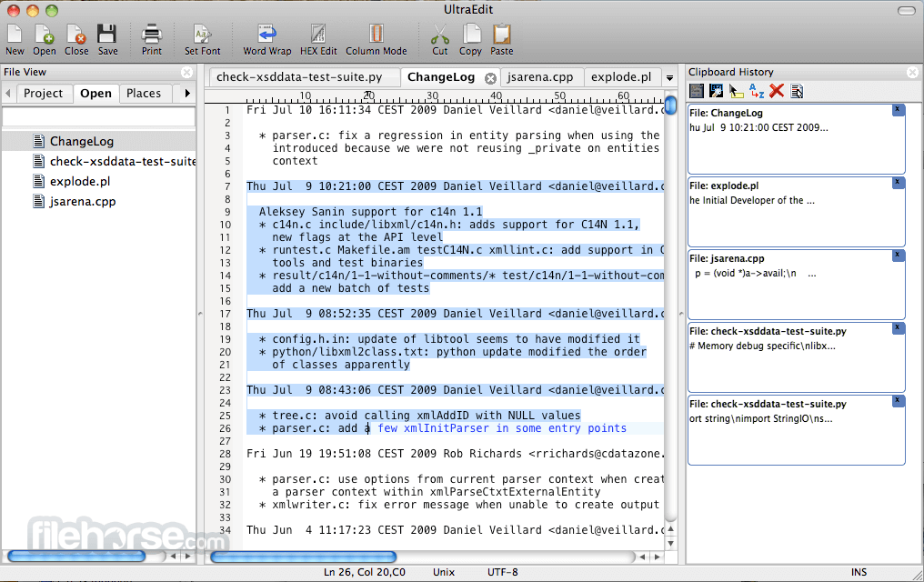Click editor scroll down arrow
The width and height of the screenshot is (924, 582).
[x=670, y=543]
